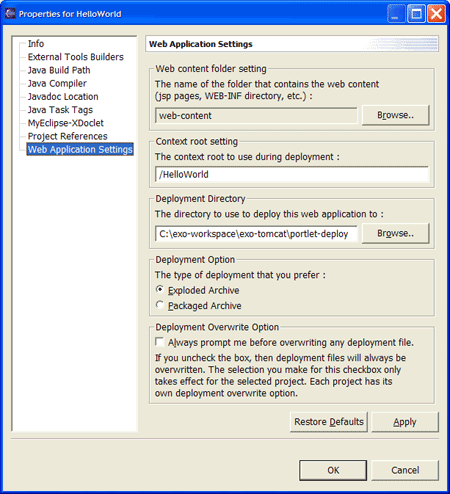Open Java Compiler settings
Viewport: 450px width, 494px height.
click(x=57, y=83)
